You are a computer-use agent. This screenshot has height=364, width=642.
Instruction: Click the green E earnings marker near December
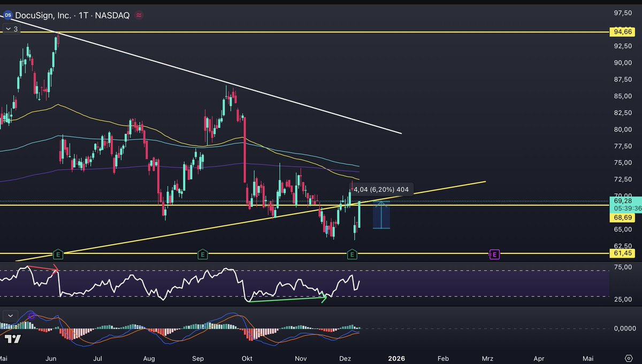(352, 254)
